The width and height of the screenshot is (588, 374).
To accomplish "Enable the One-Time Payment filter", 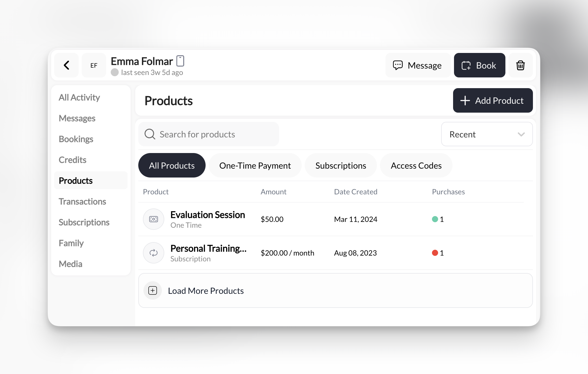I will click(255, 165).
